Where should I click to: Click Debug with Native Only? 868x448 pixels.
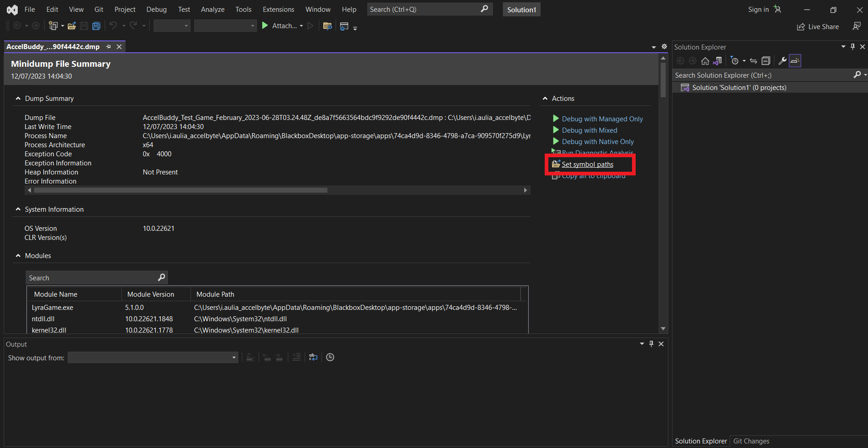coord(597,142)
